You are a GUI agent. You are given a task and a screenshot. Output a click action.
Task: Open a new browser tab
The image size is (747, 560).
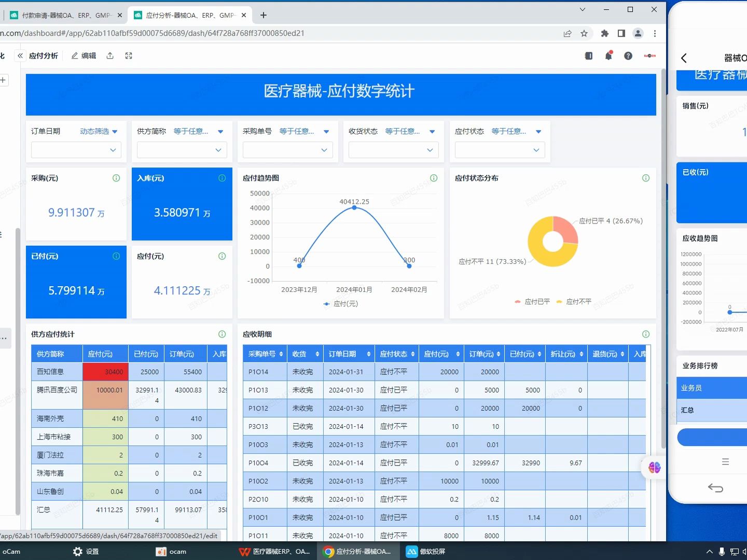click(x=264, y=16)
